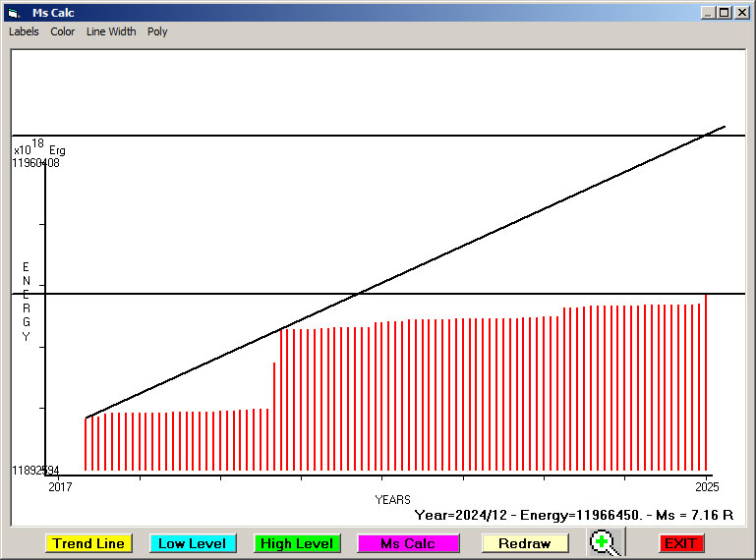The height and width of the screenshot is (560, 756).
Task: Click the green High Level button
Action: (297, 543)
